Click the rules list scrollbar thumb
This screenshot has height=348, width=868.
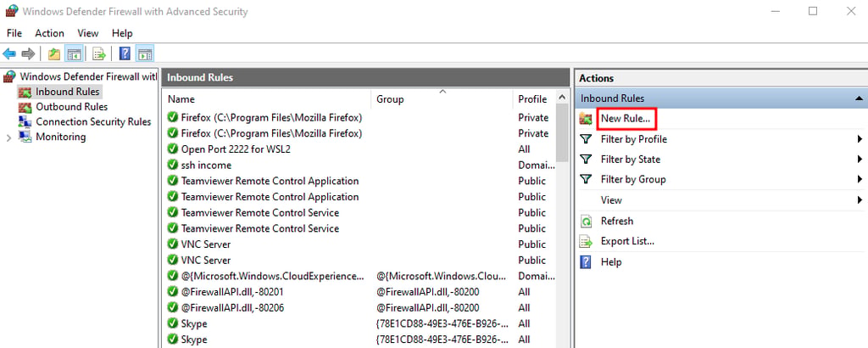coord(563,134)
